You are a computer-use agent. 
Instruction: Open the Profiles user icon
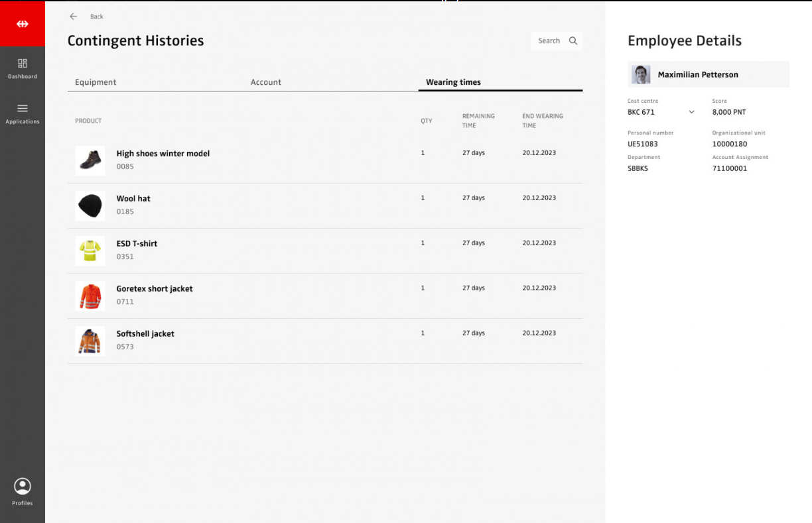point(23,487)
